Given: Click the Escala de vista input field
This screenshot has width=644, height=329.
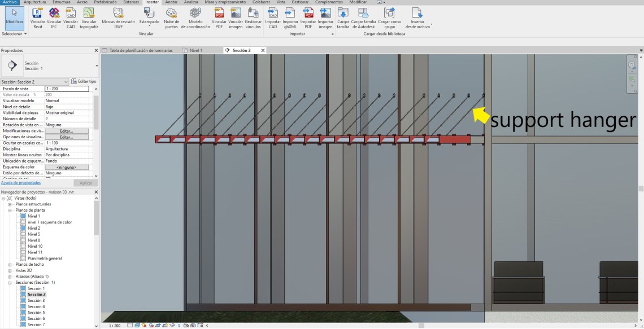Looking at the screenshot, I should pos(67,89).
